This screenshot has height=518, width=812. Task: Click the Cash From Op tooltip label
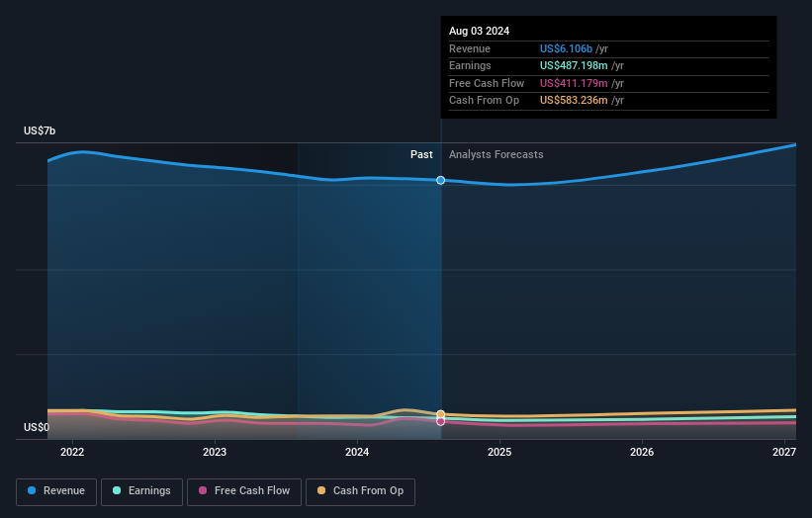point(484,101)
